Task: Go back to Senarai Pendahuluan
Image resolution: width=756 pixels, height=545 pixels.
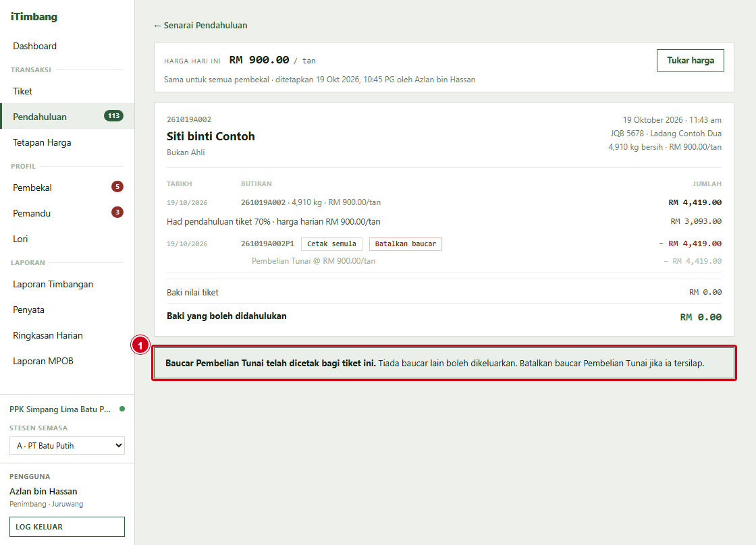Action: tap(200, 26)
